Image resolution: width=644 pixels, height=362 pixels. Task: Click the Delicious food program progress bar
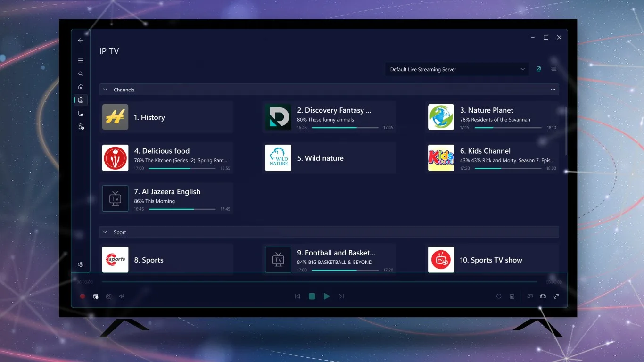coord(182,168)
